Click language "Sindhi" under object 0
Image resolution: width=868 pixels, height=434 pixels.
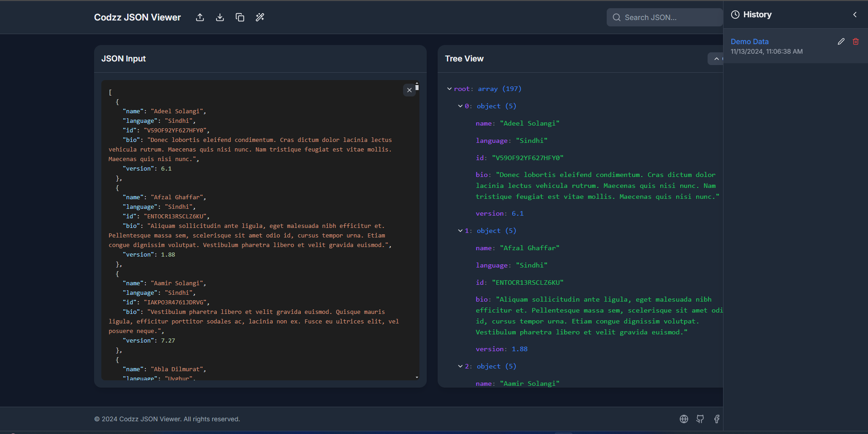pyautogui.click(x=532, y=141)
